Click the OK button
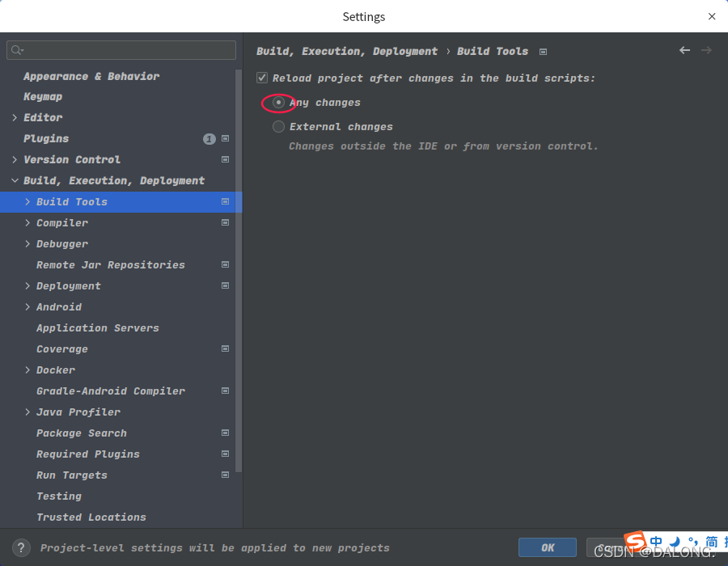This screenshot has height=566, width=728. (x=548, y=547)
